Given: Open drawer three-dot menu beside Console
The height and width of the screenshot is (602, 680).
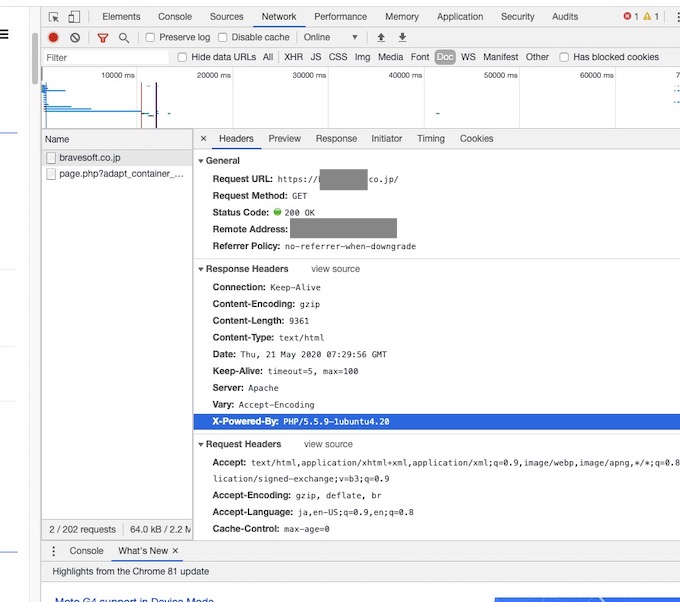Looking at the screenshot, I should [53, 551].
